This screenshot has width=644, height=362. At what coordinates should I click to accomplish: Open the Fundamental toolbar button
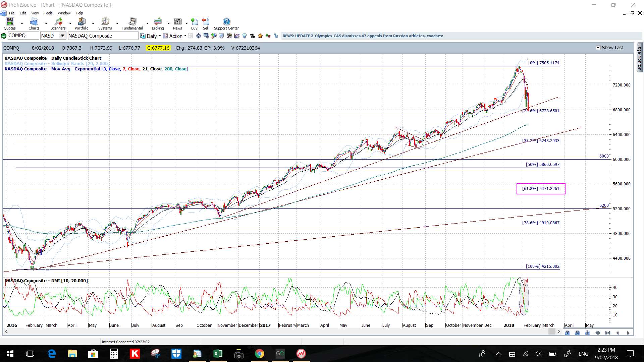pos(132,24)
